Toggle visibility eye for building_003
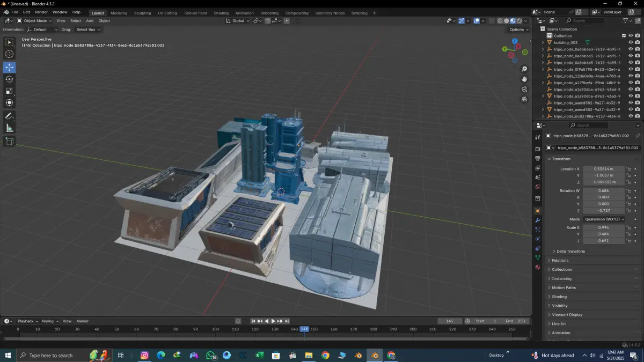Viewport: 644px width, 362px height. click(631, 42)
